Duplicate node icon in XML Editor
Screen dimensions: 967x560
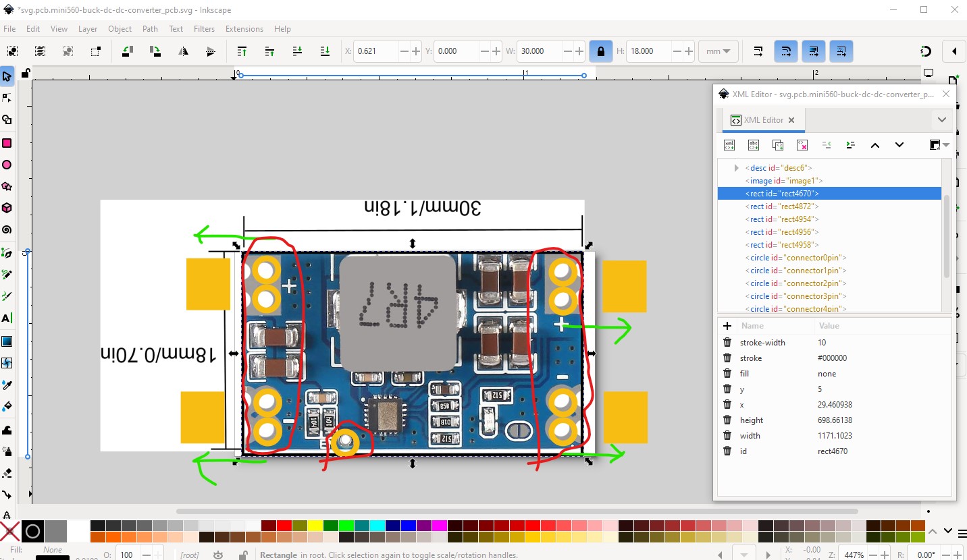tap(778, 145)
